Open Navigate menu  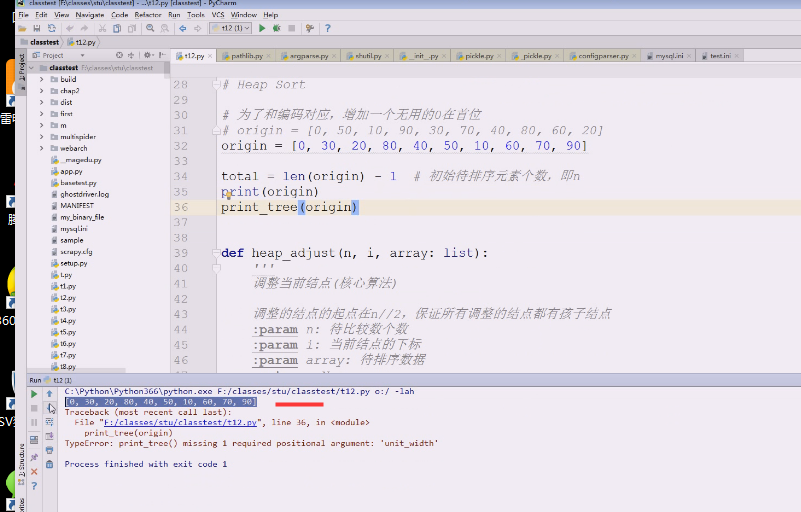pos(89,15)
